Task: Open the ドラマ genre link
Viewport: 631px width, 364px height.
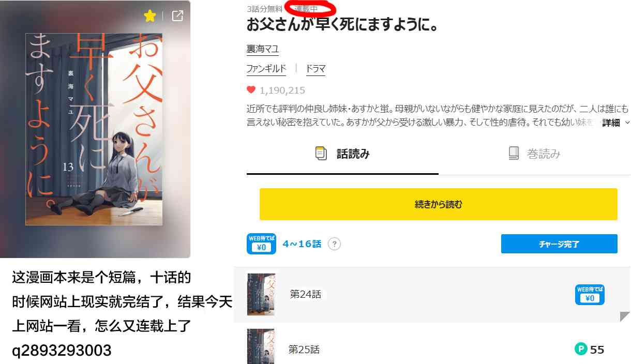Action: pyautogui.click(x=315, y=69)
